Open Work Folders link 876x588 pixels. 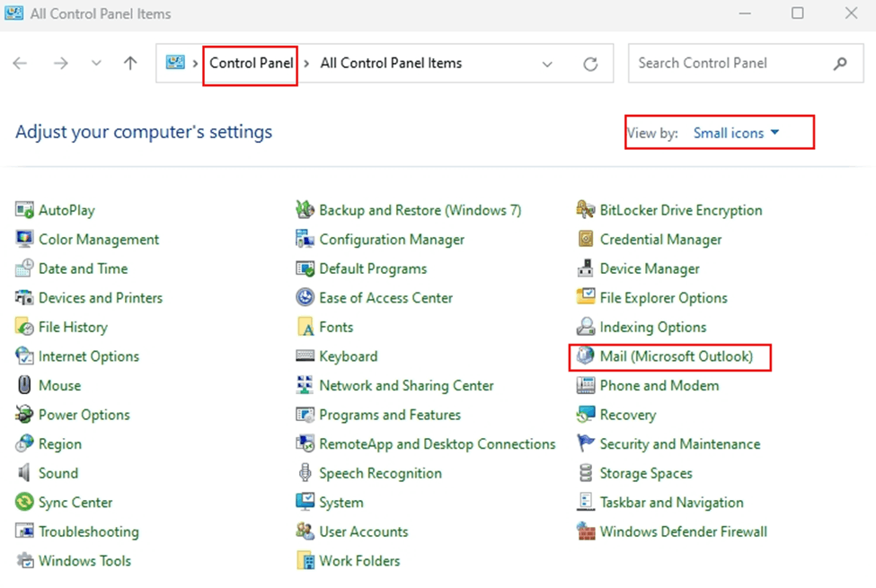[359, 561]
